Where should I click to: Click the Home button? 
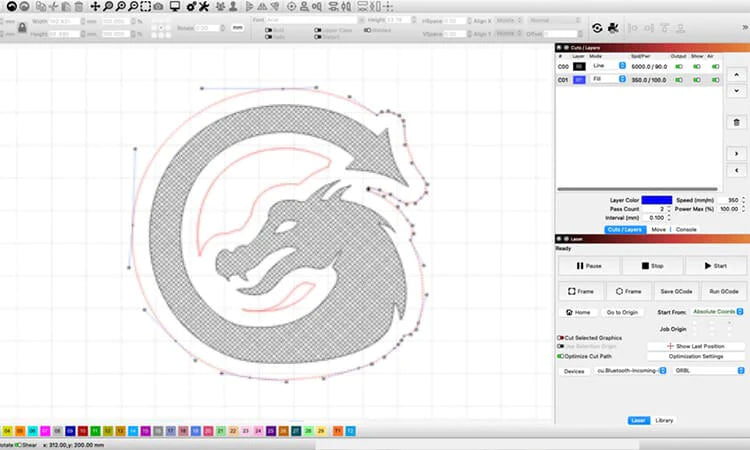(x=578, y=312)
